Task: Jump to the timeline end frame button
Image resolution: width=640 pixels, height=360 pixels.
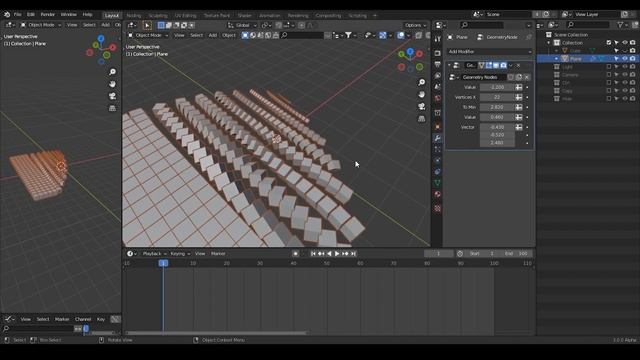Action: pos(353,253)
